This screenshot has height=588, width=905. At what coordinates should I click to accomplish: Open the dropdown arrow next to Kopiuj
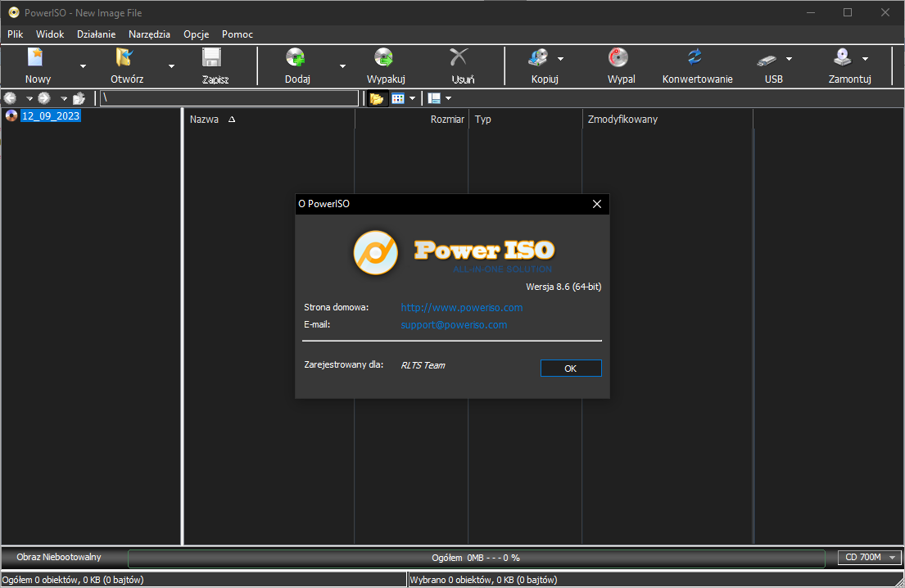[560, 59]
